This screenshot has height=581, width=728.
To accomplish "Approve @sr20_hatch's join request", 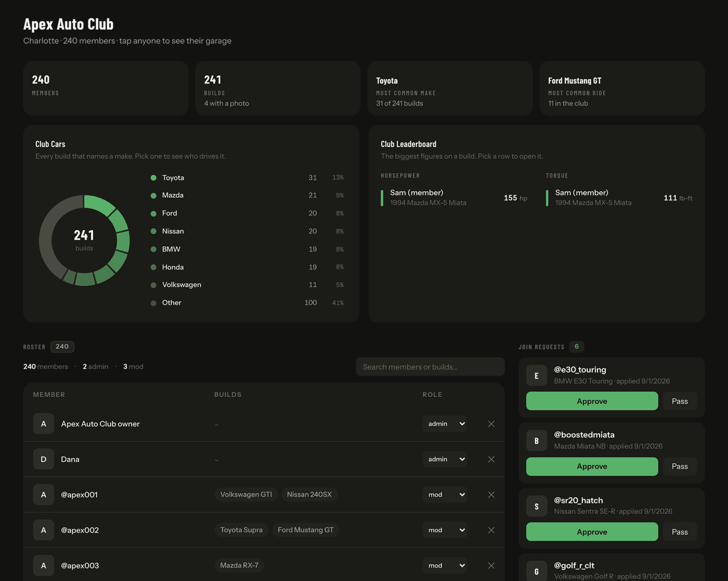I will tap(592, 532).
